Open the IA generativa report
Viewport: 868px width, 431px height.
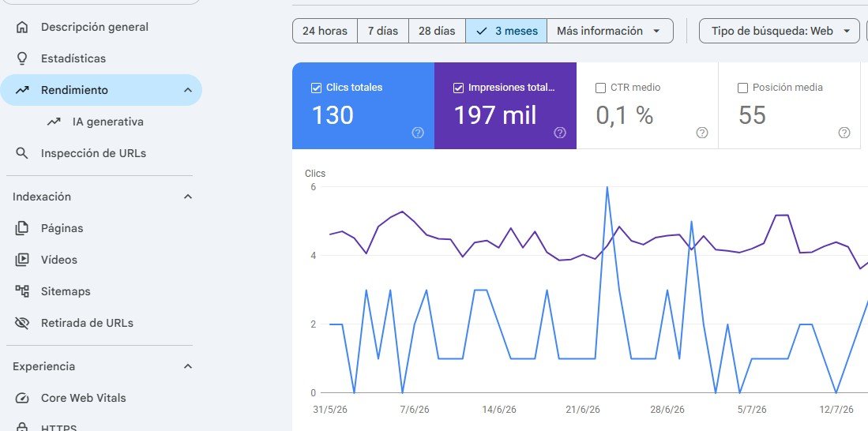coord(108,122)
